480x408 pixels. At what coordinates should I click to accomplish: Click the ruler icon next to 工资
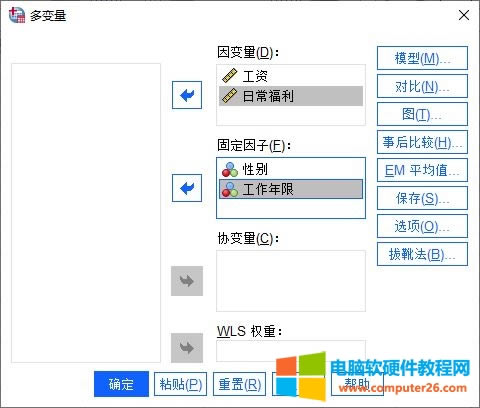click(230, 76)
